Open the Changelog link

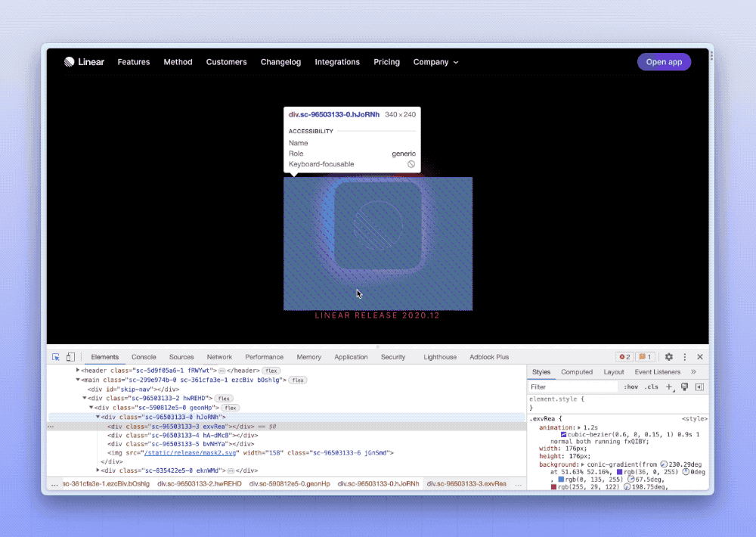point(280,62)
